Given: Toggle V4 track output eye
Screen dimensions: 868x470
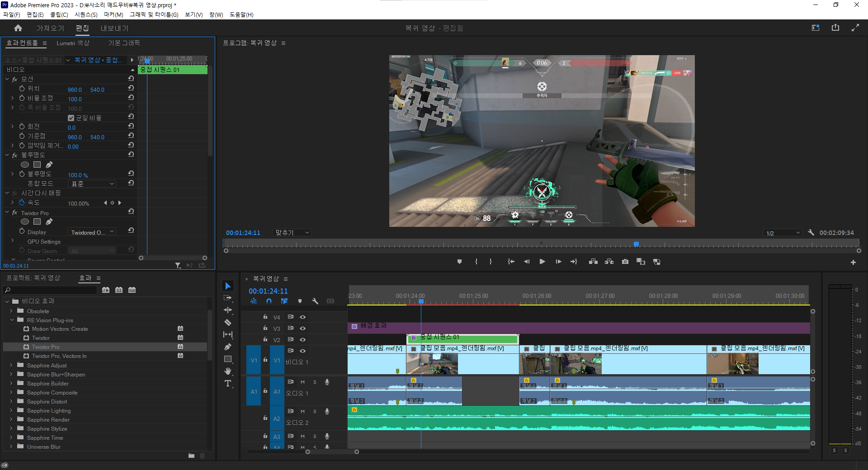Looking at the screenshot, I should click(302, 317).
